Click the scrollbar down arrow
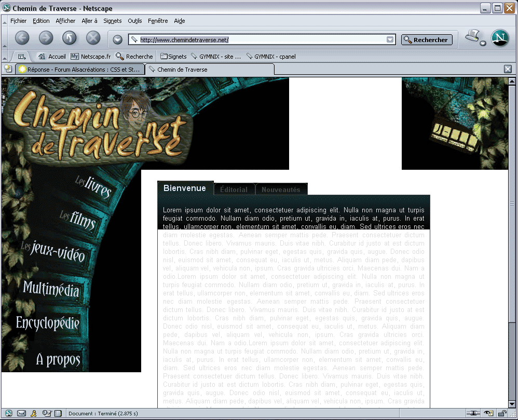 point(512,404)
